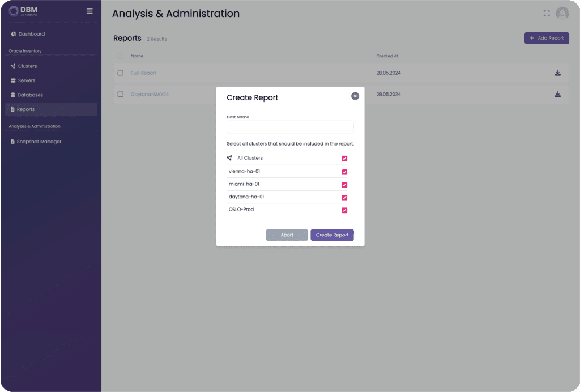Click the Host Name input field
This screenshot has width=580, height=392.
tap(290, 127)
